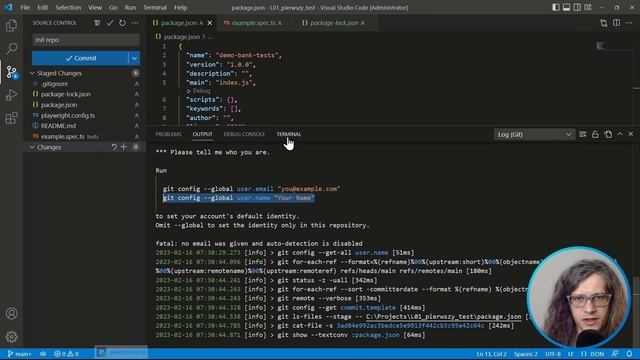Select README.md in Staged Changes
Viewport: 640px width, 360px height.
coord(85,126)
